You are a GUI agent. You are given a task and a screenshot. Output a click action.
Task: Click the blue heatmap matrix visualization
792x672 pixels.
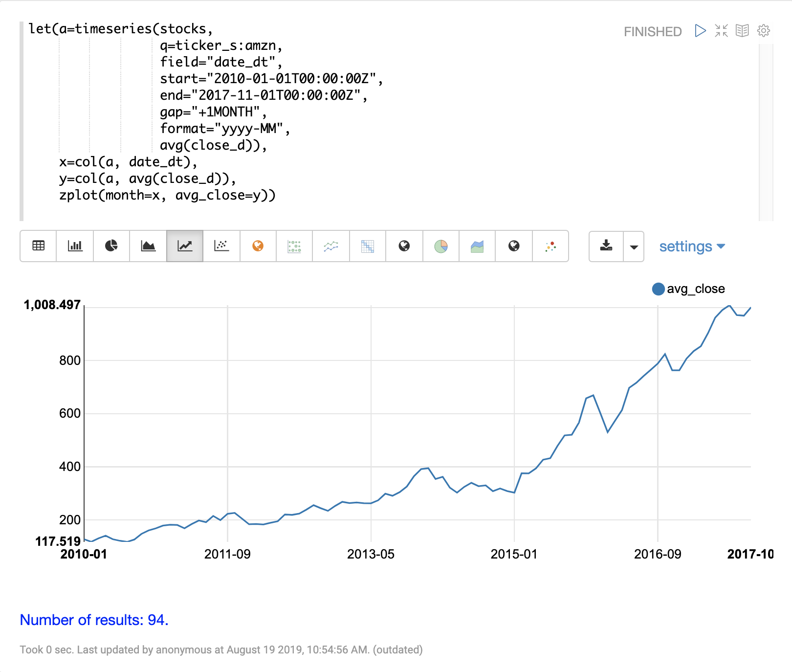click(368, 246)
